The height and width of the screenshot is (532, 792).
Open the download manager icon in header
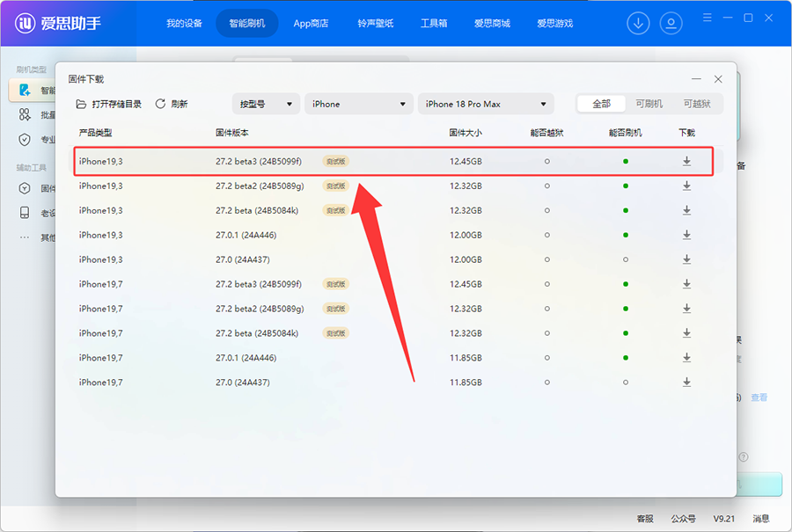tap(638, 23)
